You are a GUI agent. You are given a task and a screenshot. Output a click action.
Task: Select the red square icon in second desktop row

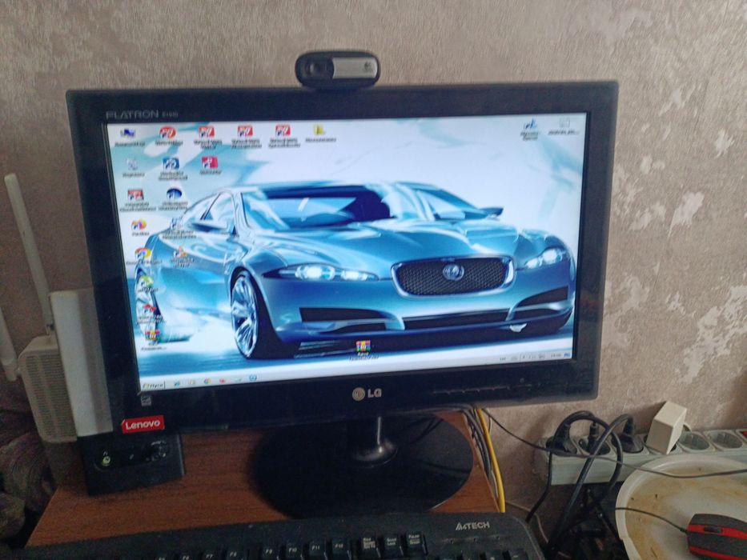coord(209,163)
